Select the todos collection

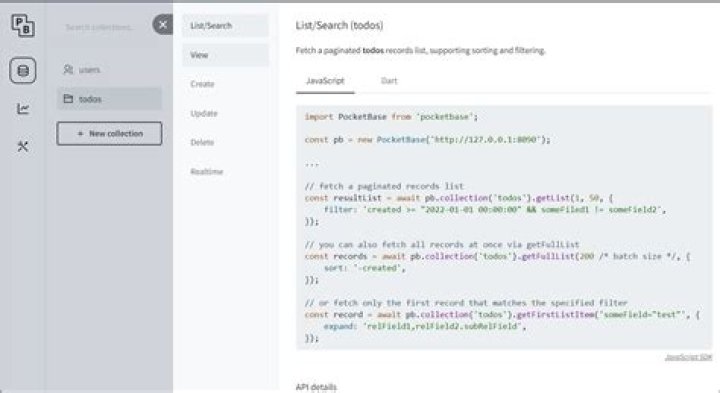[109, 99]
